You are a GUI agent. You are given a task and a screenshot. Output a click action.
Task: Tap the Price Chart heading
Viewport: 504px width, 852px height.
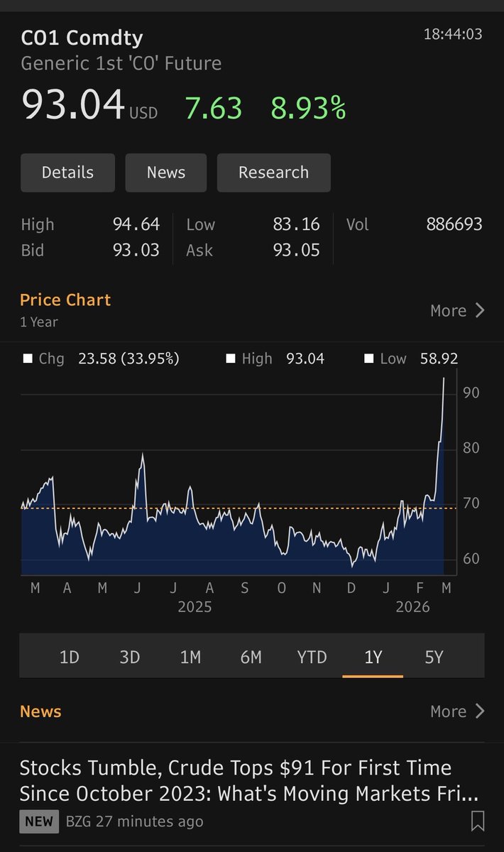65,300
